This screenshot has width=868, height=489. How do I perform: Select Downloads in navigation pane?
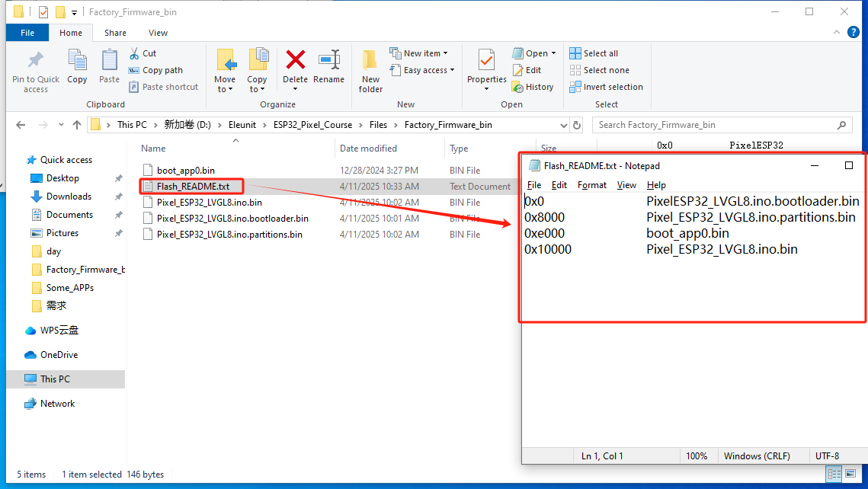pos(69,197)
